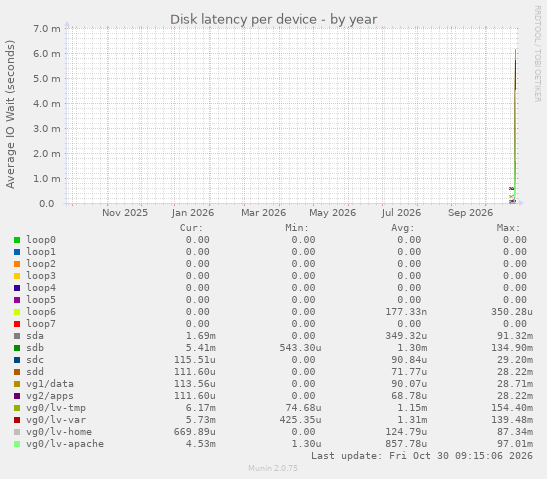Click vg2/apps average value 68.78u

409,396
